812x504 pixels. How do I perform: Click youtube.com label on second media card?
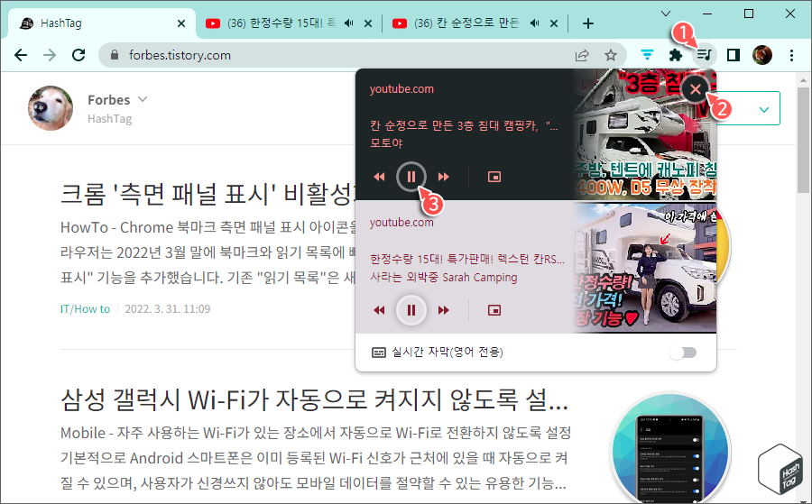pyautogui.click(x=401, y=223)
